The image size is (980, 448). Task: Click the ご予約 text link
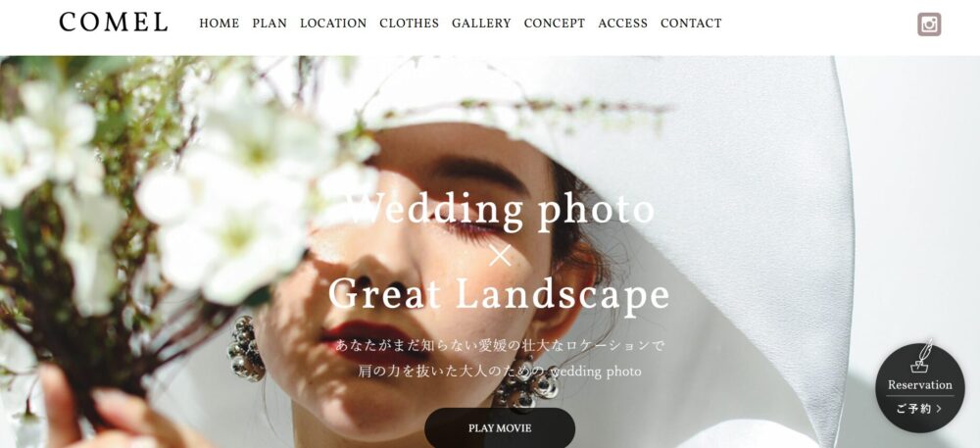pyautogui.click(x=913, y=409)
